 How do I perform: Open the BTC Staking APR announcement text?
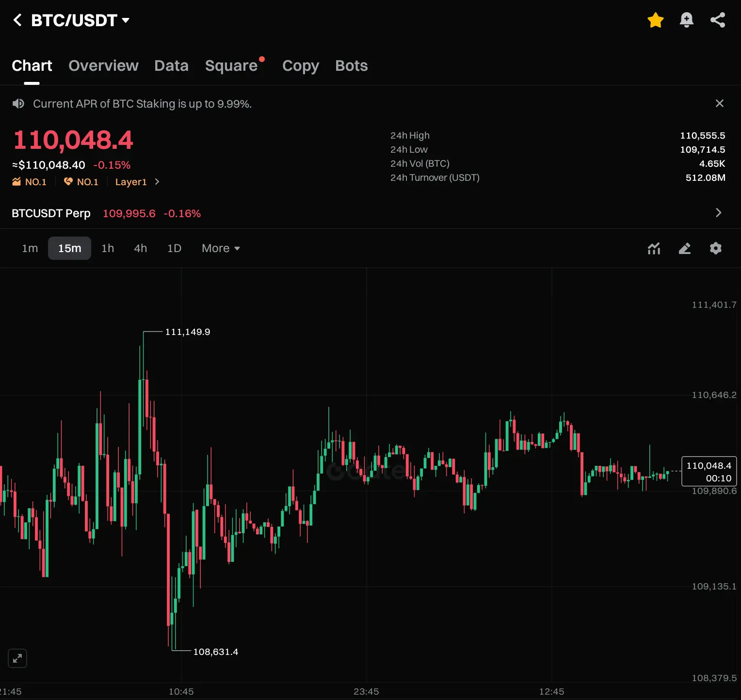[x=142, y=104]
